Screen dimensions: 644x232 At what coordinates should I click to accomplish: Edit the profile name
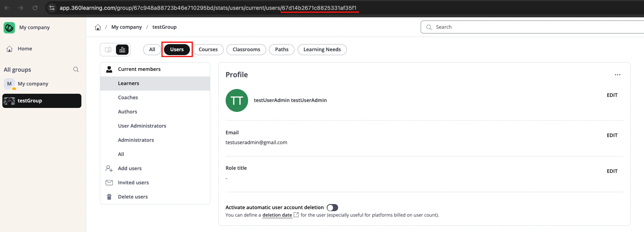pyautogui.click(x=612, y=95)
